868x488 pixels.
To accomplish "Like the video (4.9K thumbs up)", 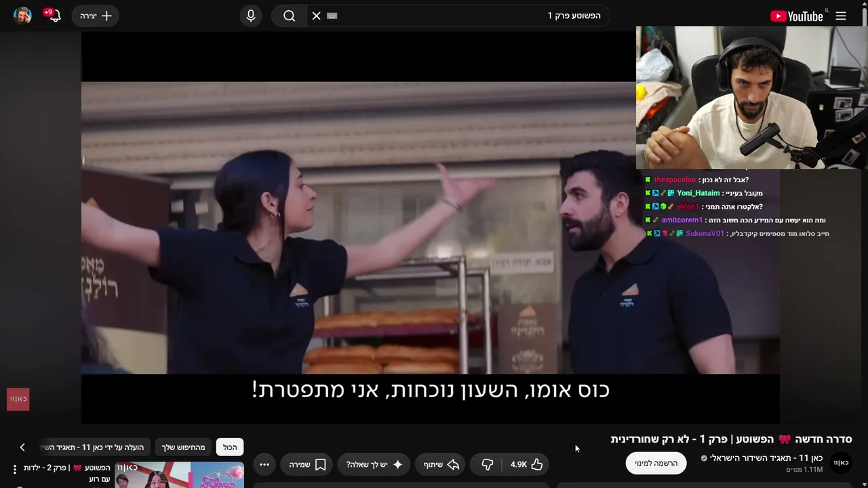I will (527, 464).
